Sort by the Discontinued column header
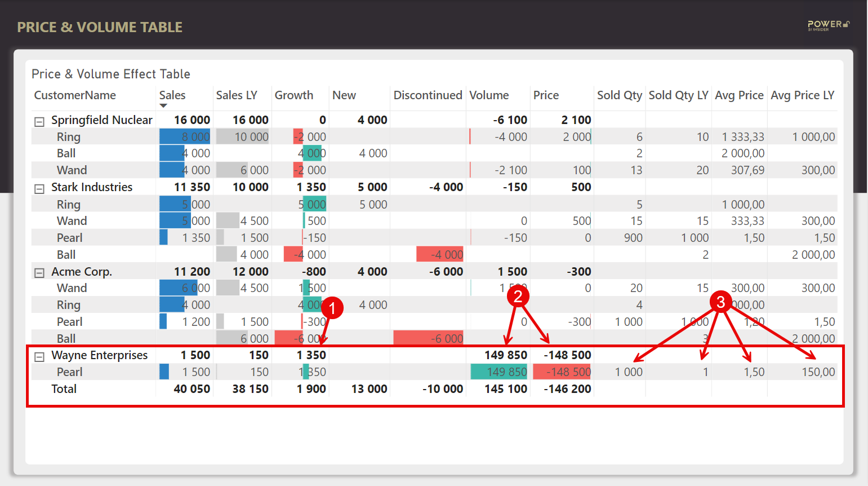Screen dimensions: 868x486 pyautogui.click(x=428, y=95)
